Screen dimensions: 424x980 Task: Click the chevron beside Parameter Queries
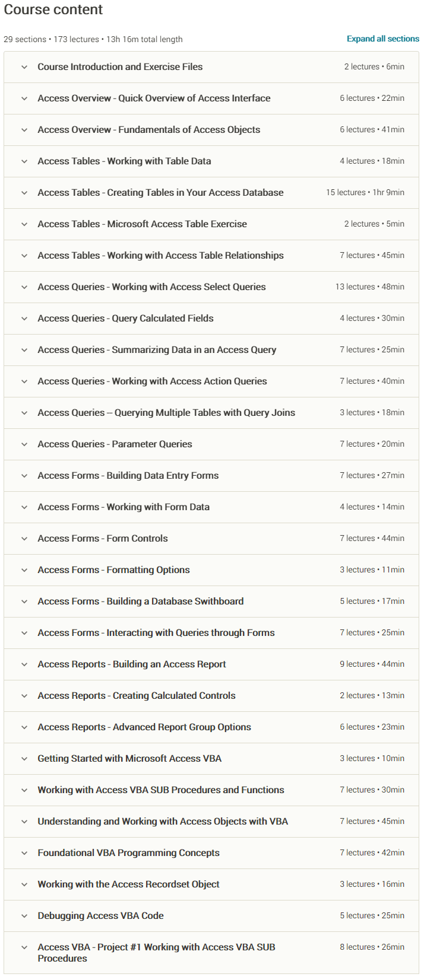(x=24, y=444)
